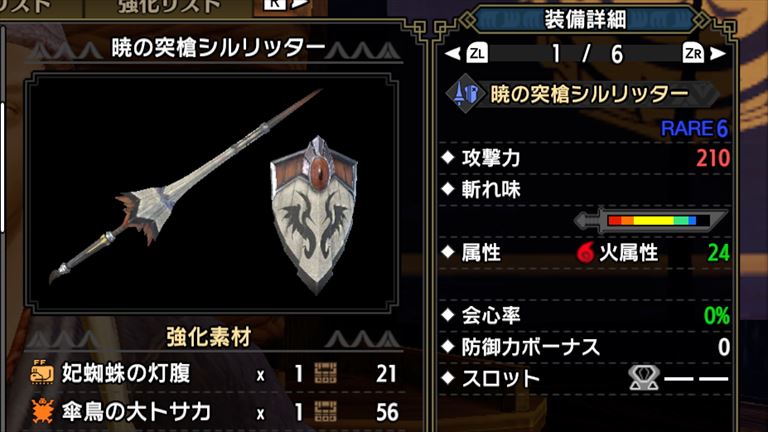Click the ZR next page button icon
The width and height of the screenshot is (768, 432).
pos(693,53)
